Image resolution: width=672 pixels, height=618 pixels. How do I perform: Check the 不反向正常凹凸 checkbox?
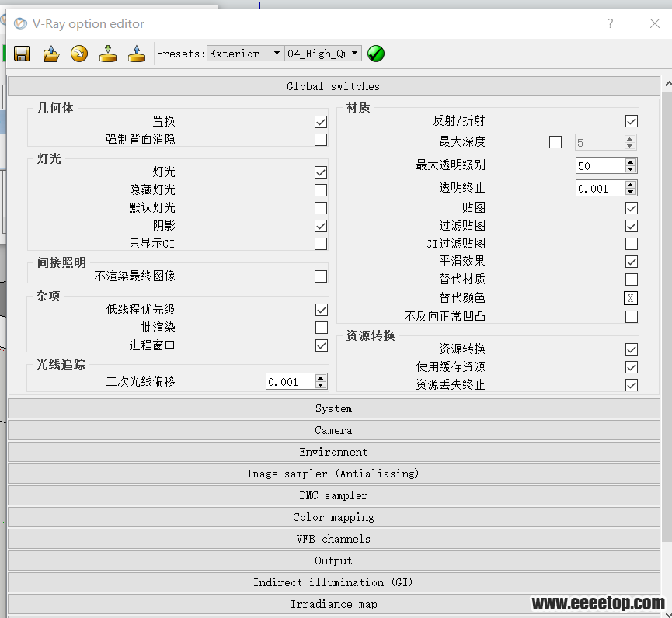coord(632,317)
